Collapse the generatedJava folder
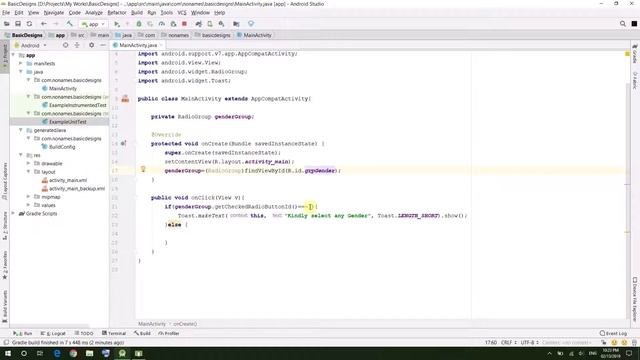The image size is (640, 360). pos(21,130)
